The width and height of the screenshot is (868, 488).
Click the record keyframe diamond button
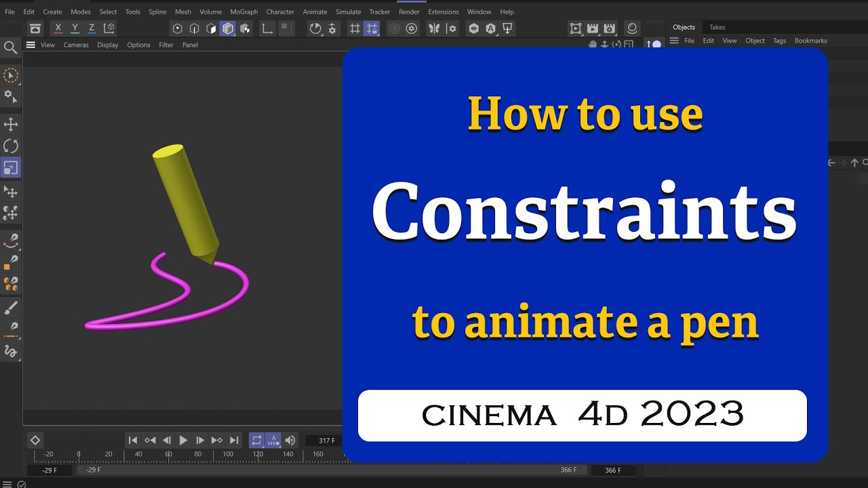(x=35, y=440)
